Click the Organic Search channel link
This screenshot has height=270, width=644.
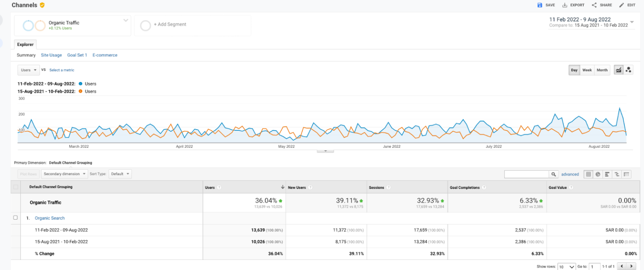click(49, 218)
